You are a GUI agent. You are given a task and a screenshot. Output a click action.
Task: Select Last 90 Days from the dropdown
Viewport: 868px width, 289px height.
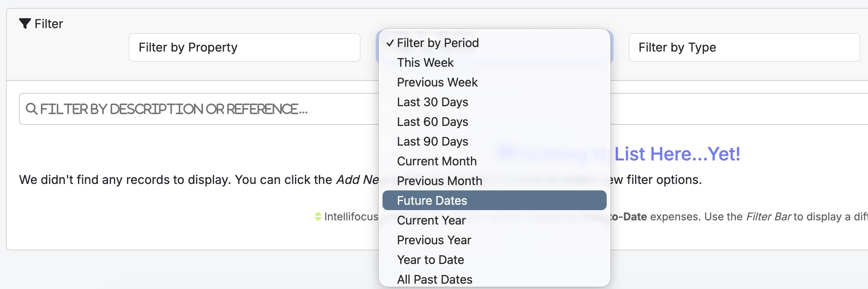pos(432,141)
